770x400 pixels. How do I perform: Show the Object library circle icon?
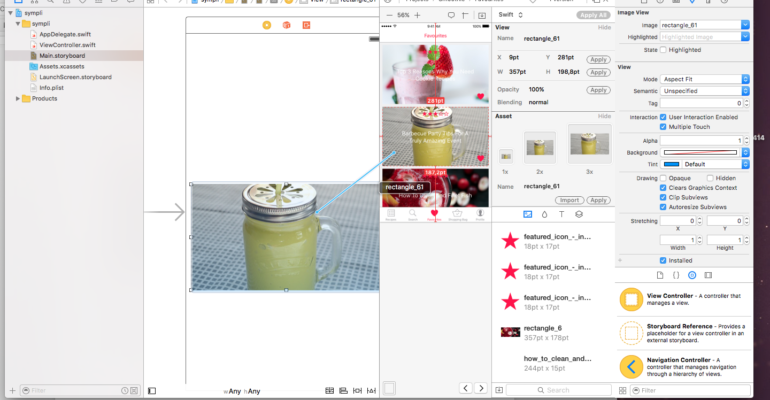(692, 275)
